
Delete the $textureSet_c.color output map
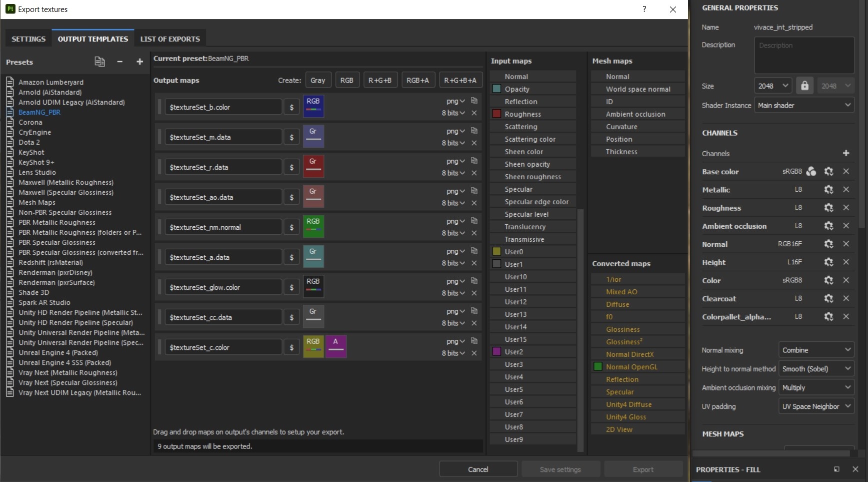(x=474, y=353)
